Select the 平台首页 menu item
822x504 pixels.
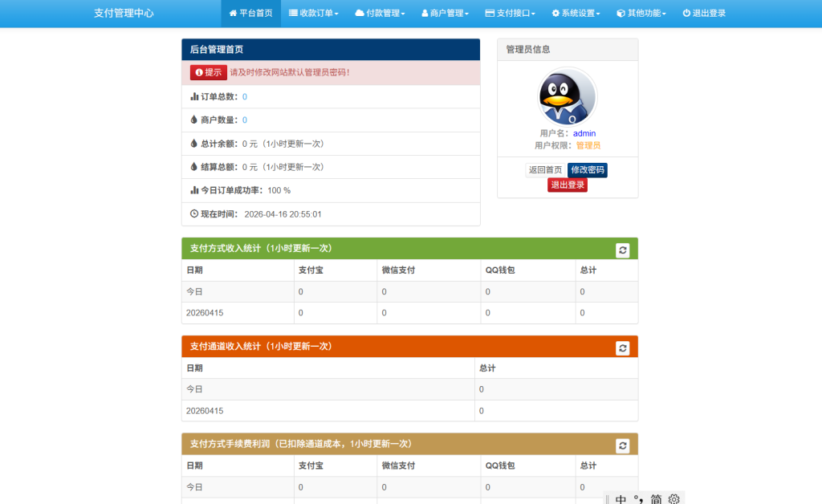(250, 13)
